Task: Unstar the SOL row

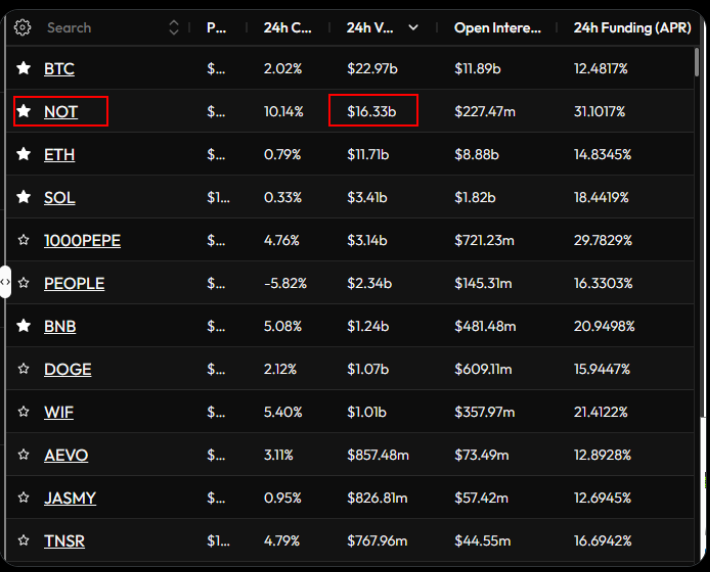Action: (24, 198)
